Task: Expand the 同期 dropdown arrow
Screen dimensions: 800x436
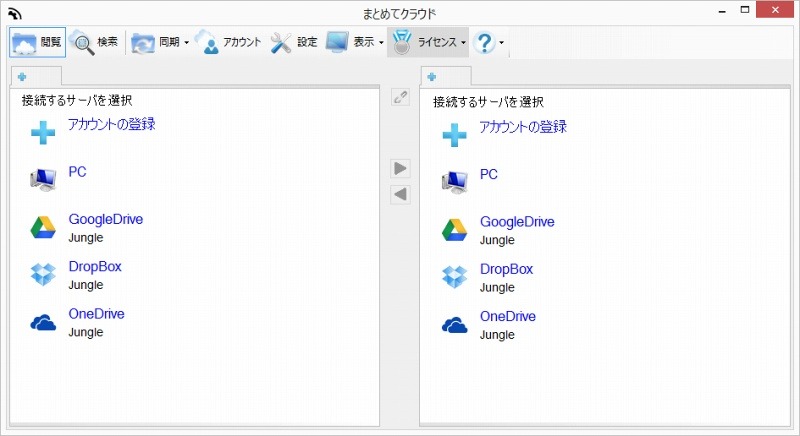Action: click(x=186, y=42)
